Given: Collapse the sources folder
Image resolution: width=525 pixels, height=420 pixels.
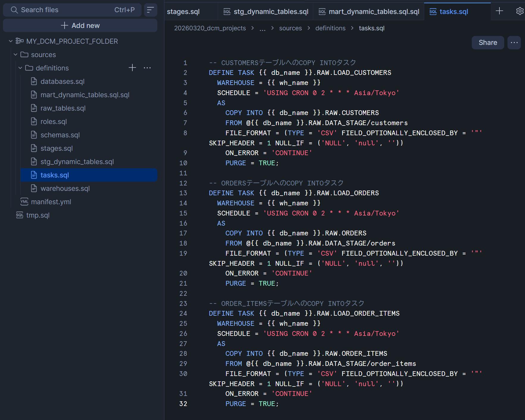Looking at the screenshot, I should (15, 55).
